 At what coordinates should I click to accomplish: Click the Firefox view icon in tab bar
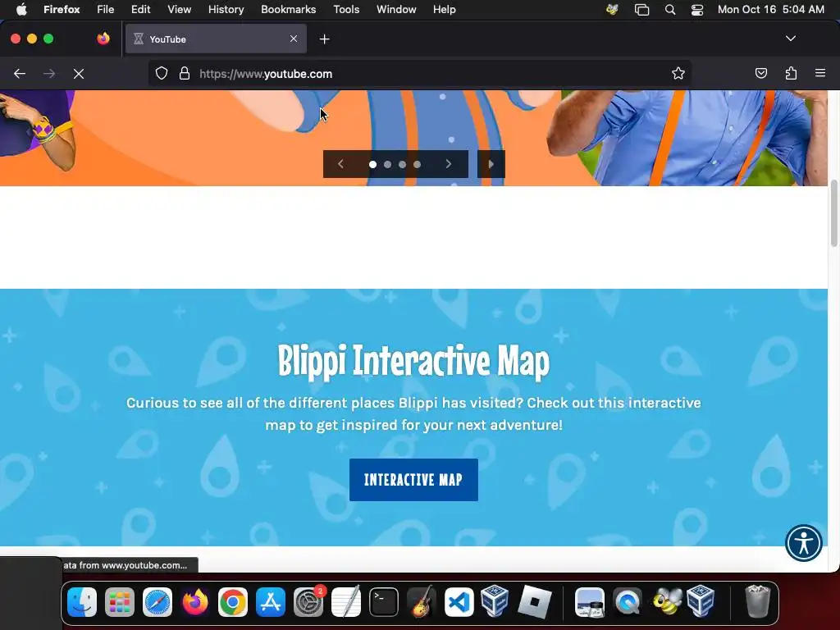click(x=103, y=39)
